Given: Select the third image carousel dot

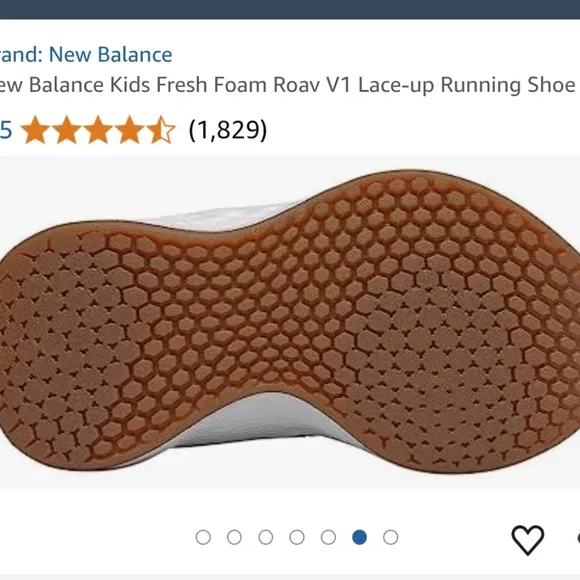Looking at the screenshot, I should pyautogui.click(x=266, y=537).
